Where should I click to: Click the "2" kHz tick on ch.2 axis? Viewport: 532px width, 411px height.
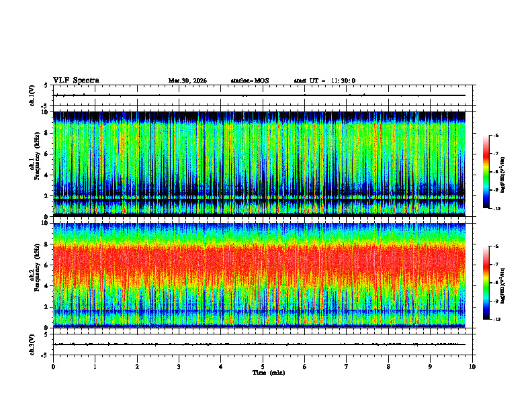pyautogui.click(x=47, y=307)
